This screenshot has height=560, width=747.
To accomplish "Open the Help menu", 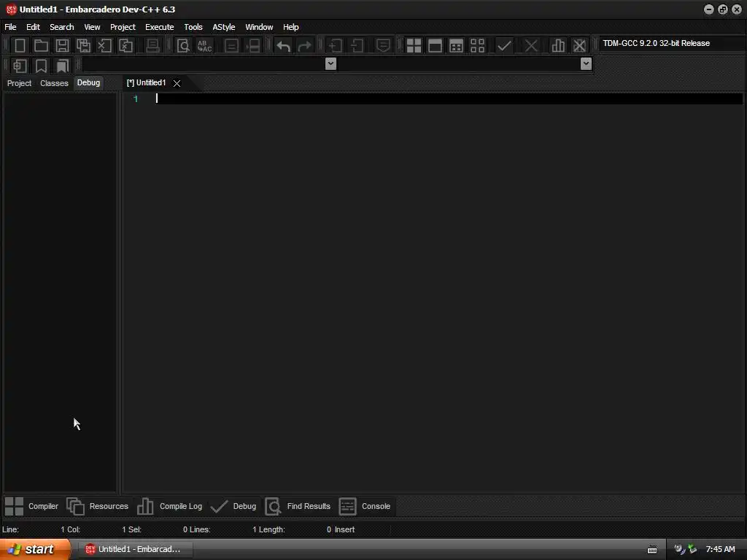I will (x=290, y=27).
